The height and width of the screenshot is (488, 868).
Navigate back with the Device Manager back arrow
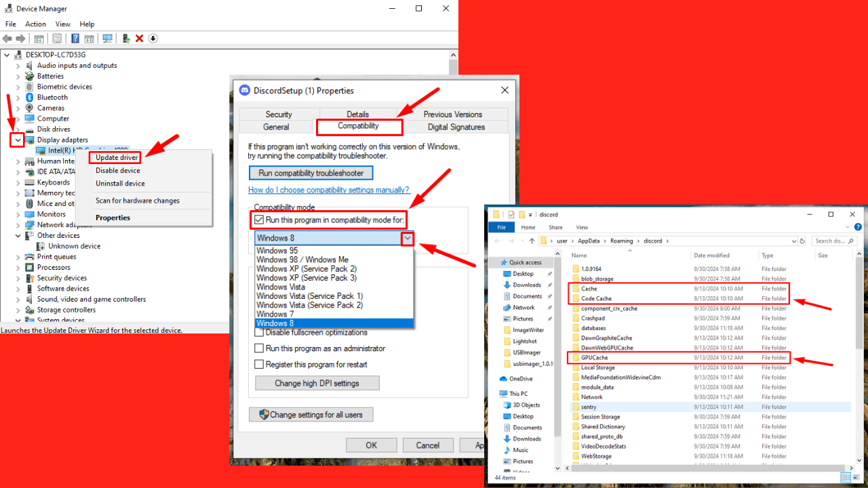(x=7, y=39)
